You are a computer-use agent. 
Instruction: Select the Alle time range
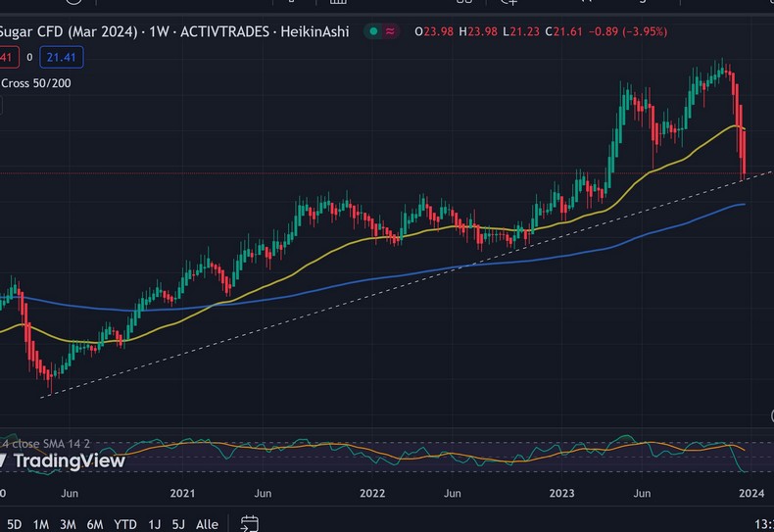[x=207, y=524]
